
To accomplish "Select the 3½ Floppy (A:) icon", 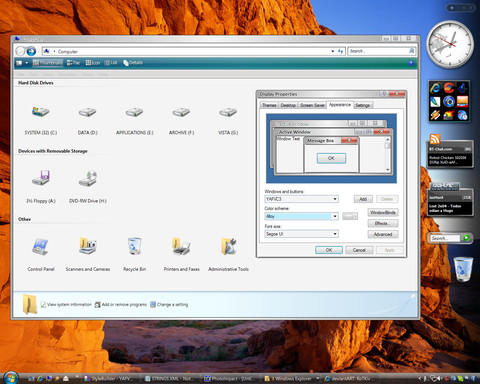I will [x=41, y=178].
